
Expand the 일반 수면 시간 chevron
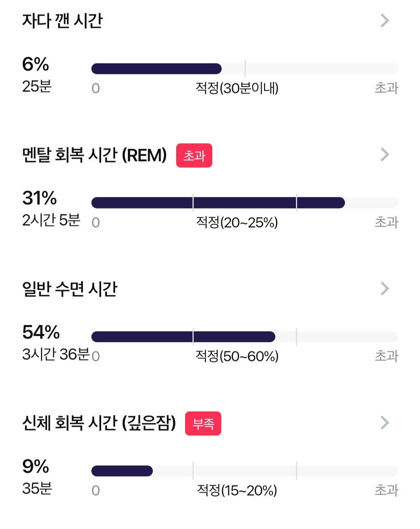[385, 289]
